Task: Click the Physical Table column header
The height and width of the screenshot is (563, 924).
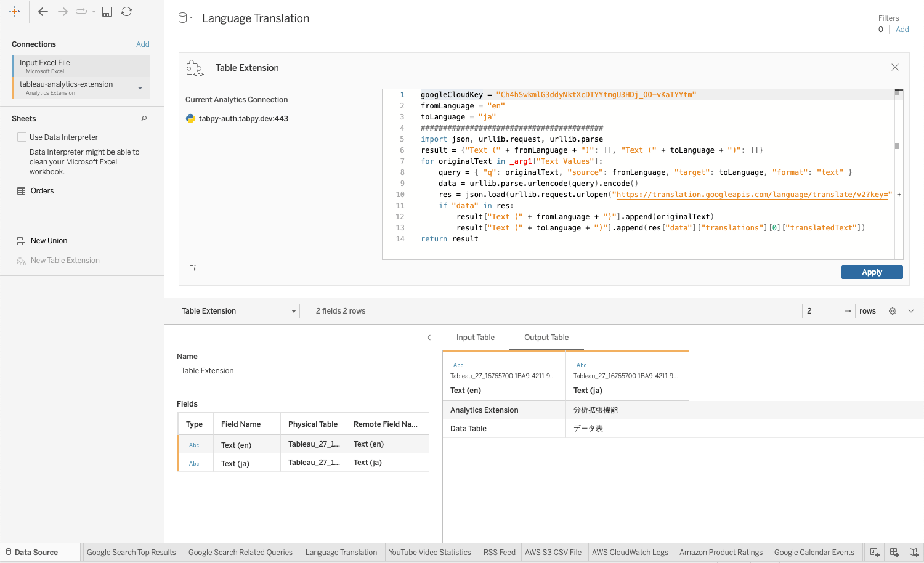Action: point(313,424)
